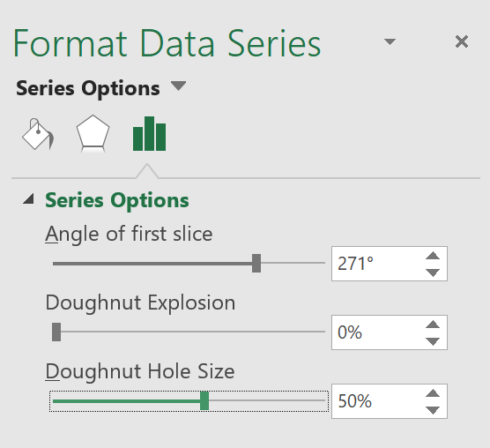This screenshot has height=448, width=490.
Task: Increase Doughnut Hole Size percentage
Action: tap(433, 393)
